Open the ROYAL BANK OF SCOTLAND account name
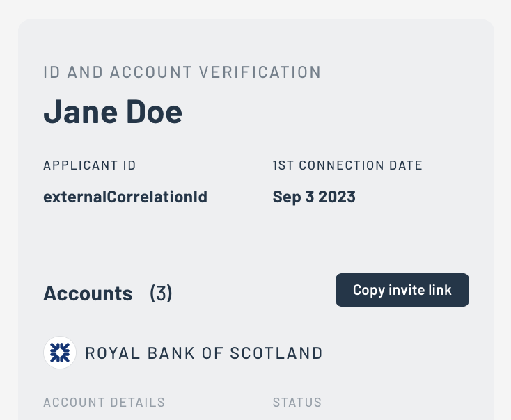The height and width of the screenshot is (420, 511). click(x=204, y=353)
